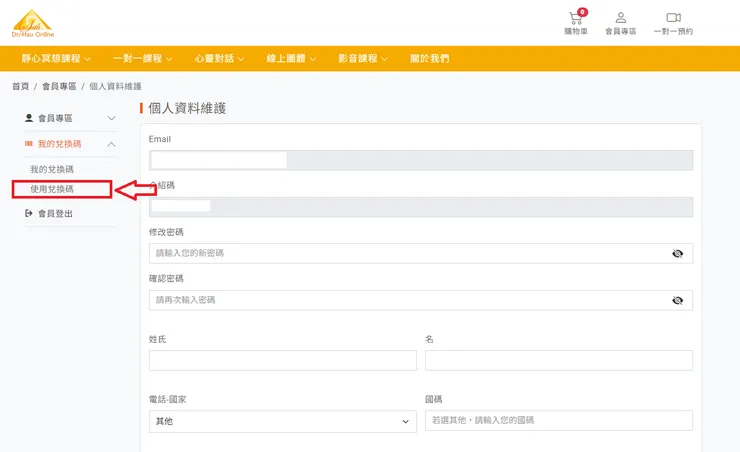Click the disabled 介紹碼 field
Viewport: 740px width, 452px height.
[421, 207]
